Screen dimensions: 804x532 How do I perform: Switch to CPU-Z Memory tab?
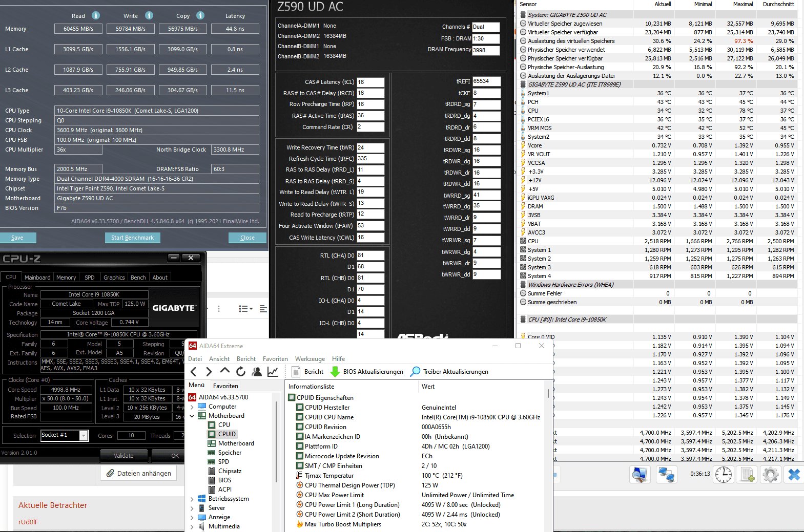pyautogui.click(x=66, y=278)
